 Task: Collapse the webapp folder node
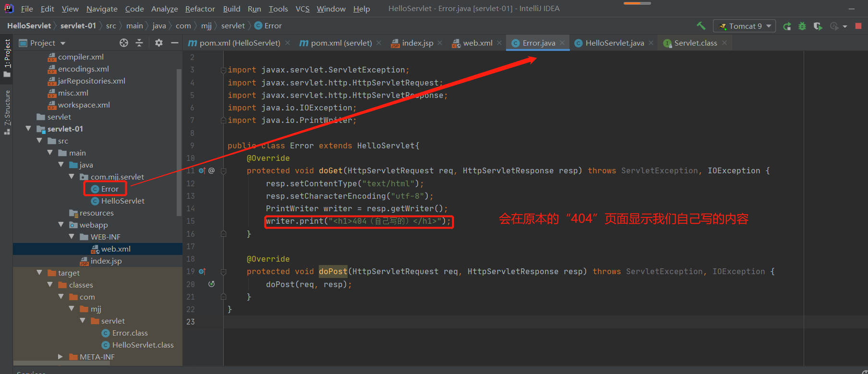(61, 225)
